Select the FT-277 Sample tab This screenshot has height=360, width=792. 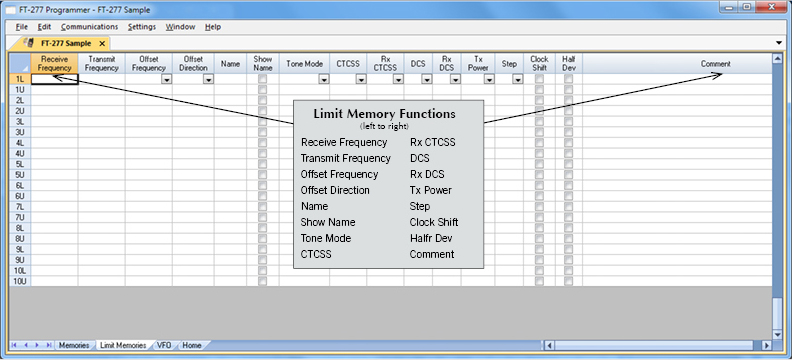[66, 43]
